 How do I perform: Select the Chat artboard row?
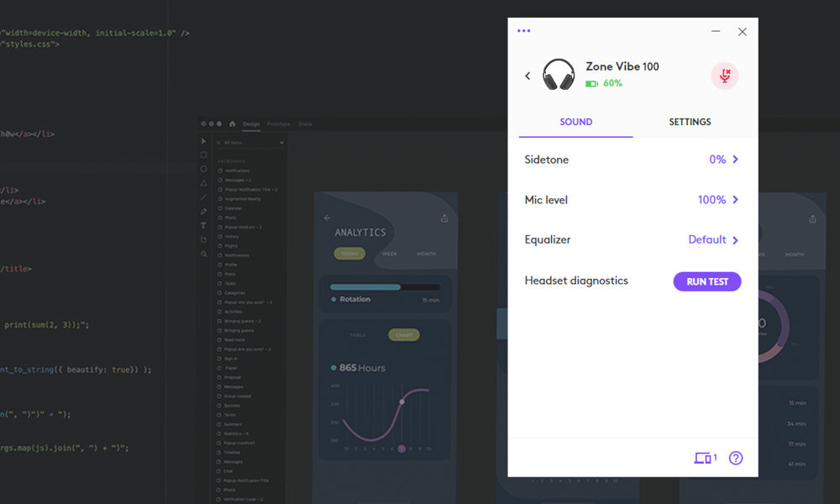[x=225, y=471]
